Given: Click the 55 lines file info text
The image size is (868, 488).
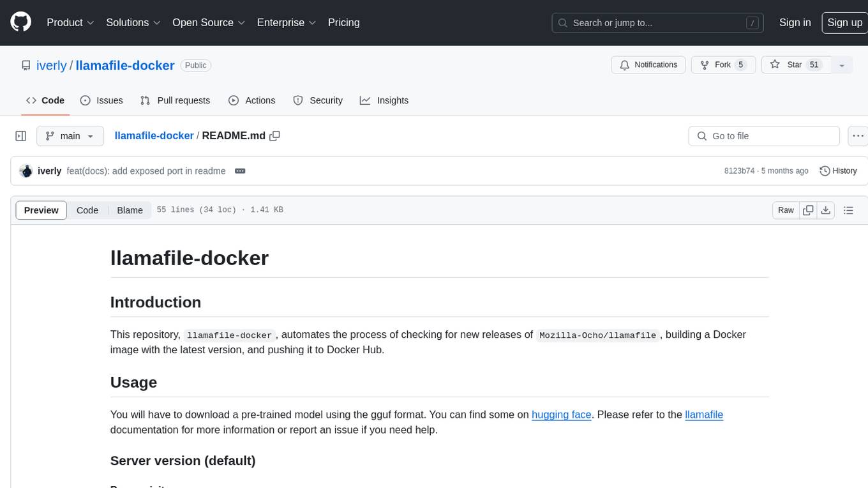Looking at the screenshot, I should click(220, 210).
